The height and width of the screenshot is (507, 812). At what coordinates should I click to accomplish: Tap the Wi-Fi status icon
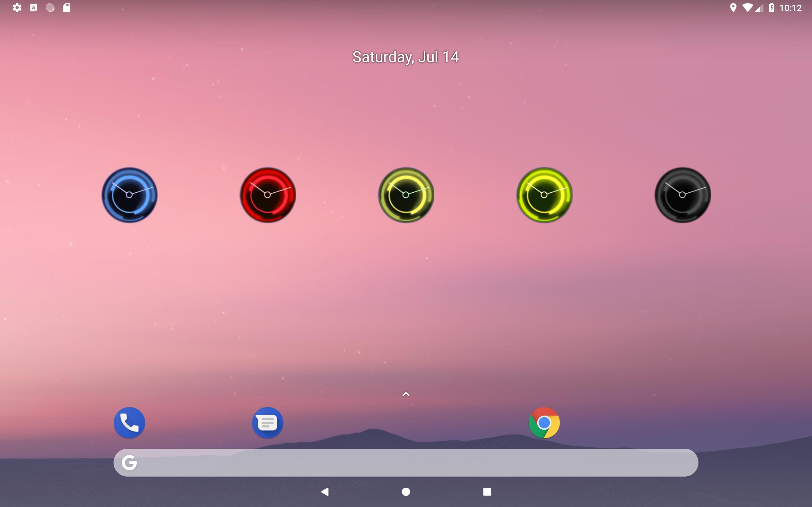click(748, 7)
